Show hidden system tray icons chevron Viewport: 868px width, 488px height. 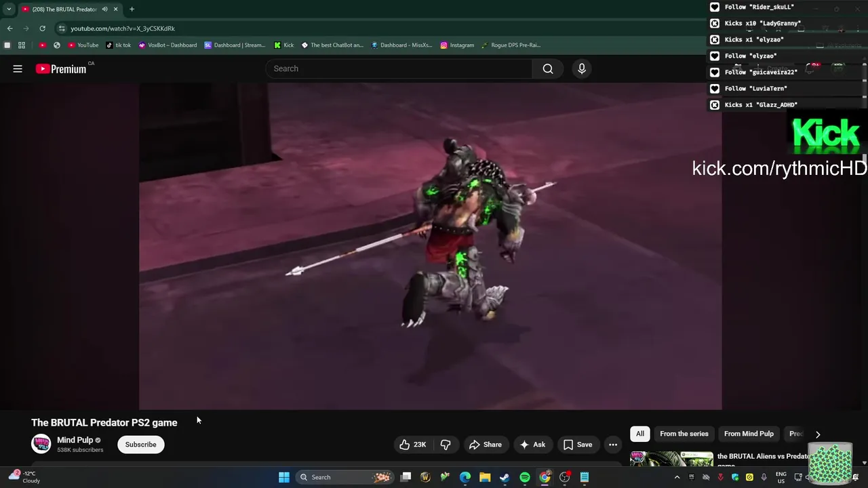coord(677,477)
